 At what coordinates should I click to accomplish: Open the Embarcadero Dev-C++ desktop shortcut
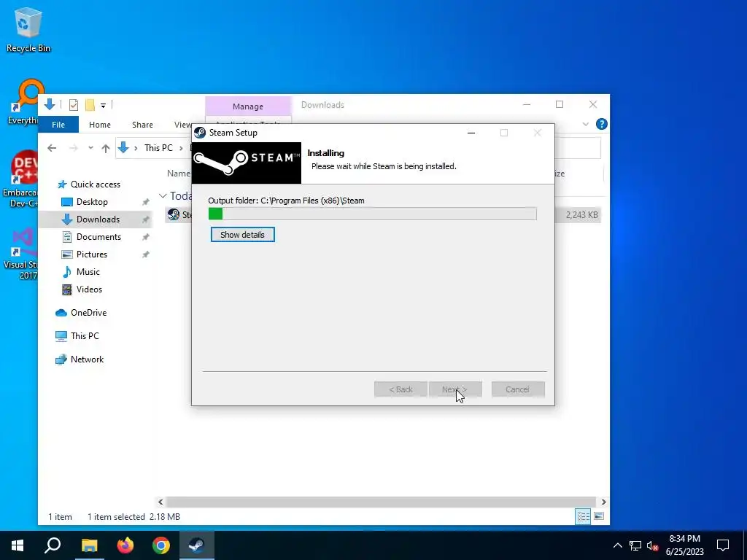[20, 179]
